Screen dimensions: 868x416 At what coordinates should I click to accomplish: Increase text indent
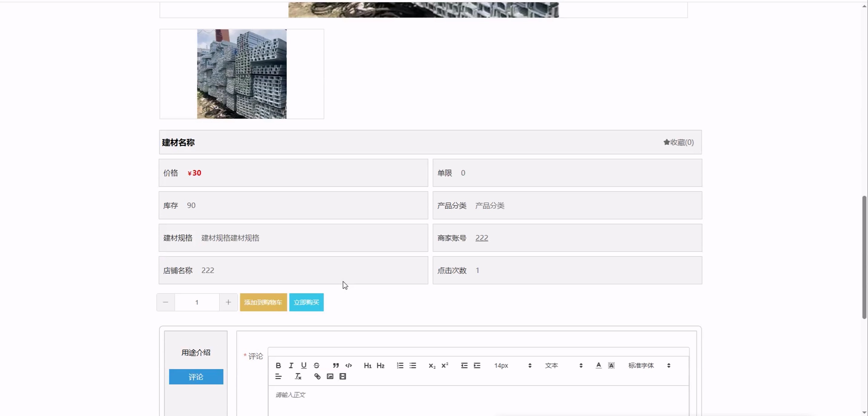pyautogui.click(x=477, y=366)
